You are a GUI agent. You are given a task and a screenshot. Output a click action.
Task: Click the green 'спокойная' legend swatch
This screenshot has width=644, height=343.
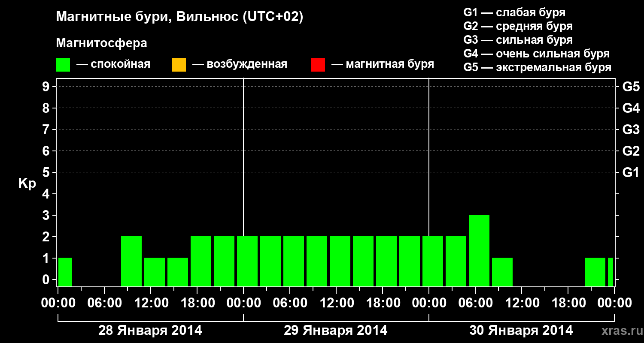[63, 65]
